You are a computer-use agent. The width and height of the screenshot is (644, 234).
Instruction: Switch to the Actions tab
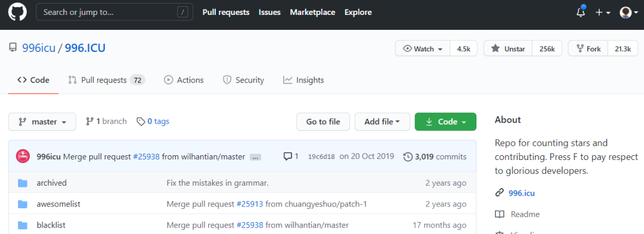184,80
